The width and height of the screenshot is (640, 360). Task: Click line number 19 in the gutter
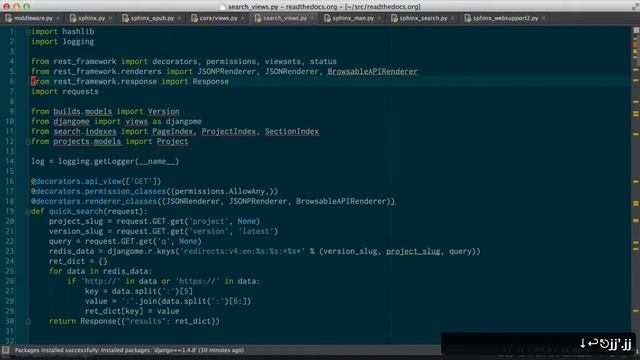click(10, 211)
